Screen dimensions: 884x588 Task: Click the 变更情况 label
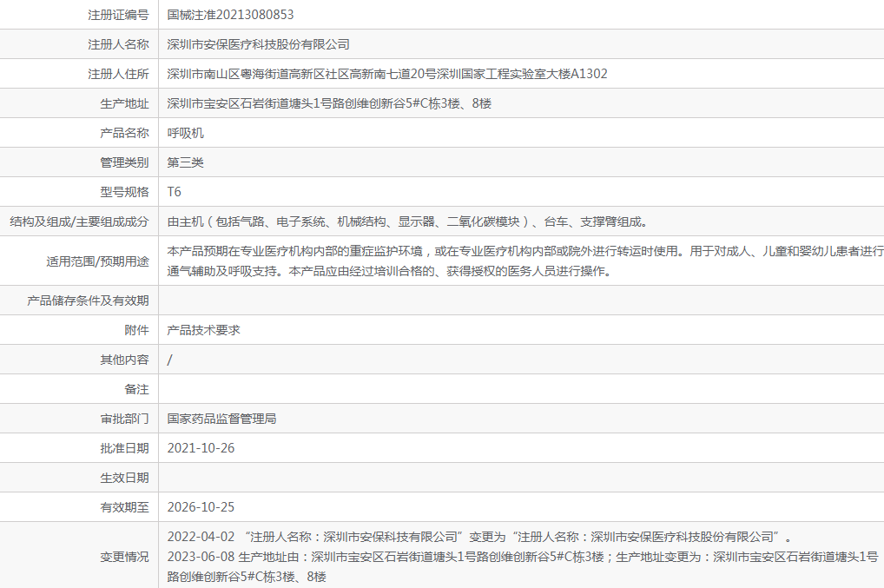click(124, 557)
